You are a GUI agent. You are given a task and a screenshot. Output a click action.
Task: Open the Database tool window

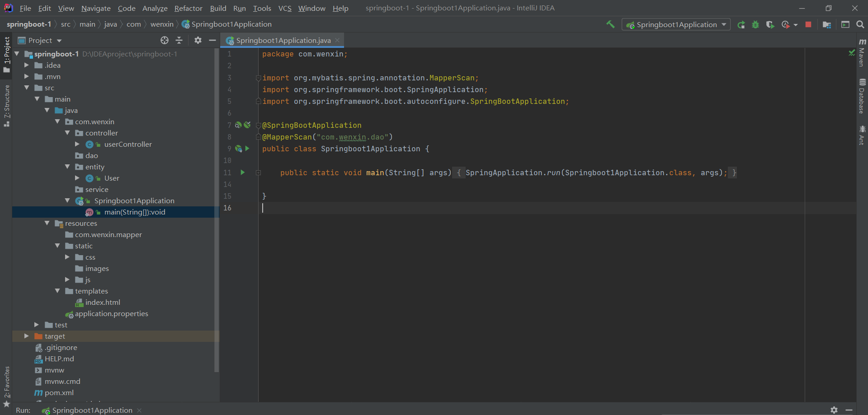coord(862,96)
